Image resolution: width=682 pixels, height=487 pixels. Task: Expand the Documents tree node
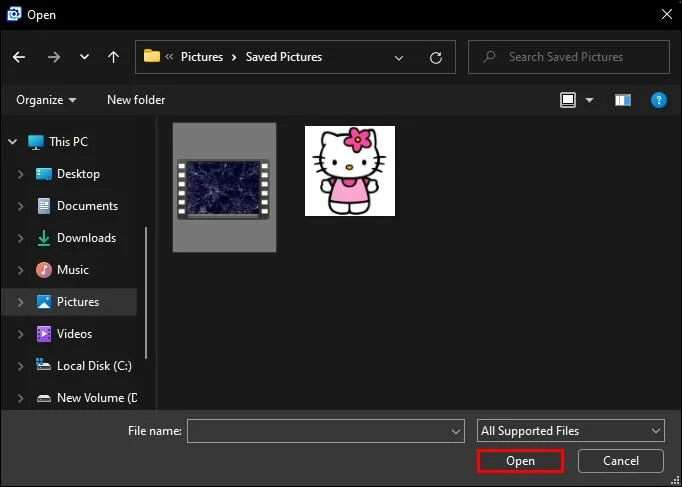click(20, 206)
